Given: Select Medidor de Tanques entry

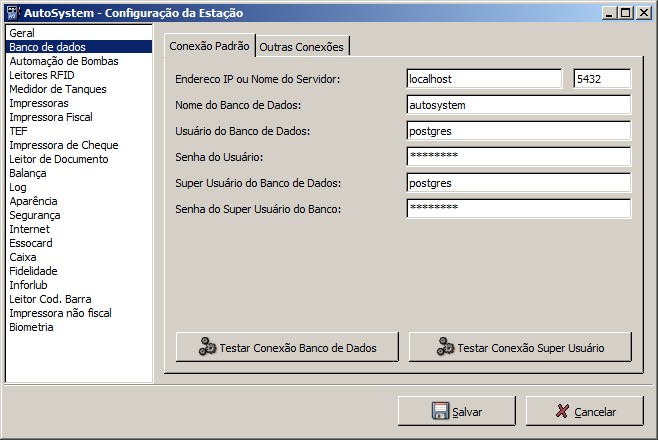Looking at the screenshot, I should [79, 89].
